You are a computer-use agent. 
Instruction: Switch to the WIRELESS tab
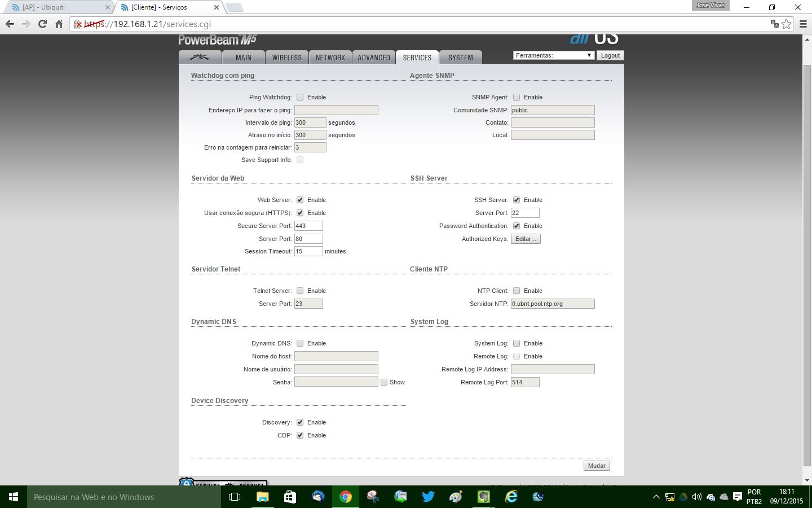coord(287,58)
